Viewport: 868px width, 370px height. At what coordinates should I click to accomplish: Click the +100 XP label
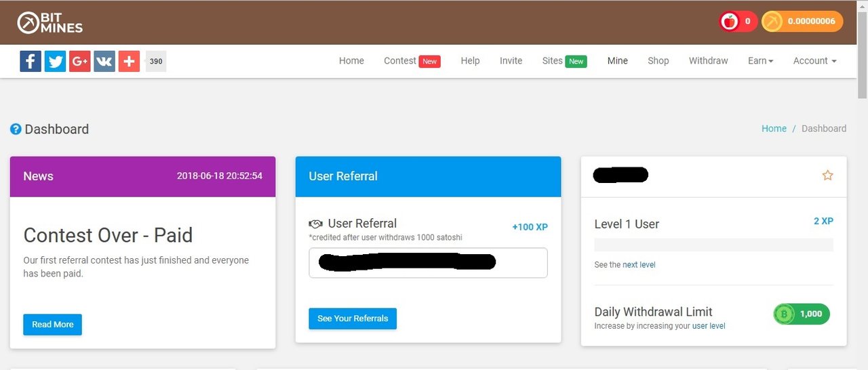530,227
